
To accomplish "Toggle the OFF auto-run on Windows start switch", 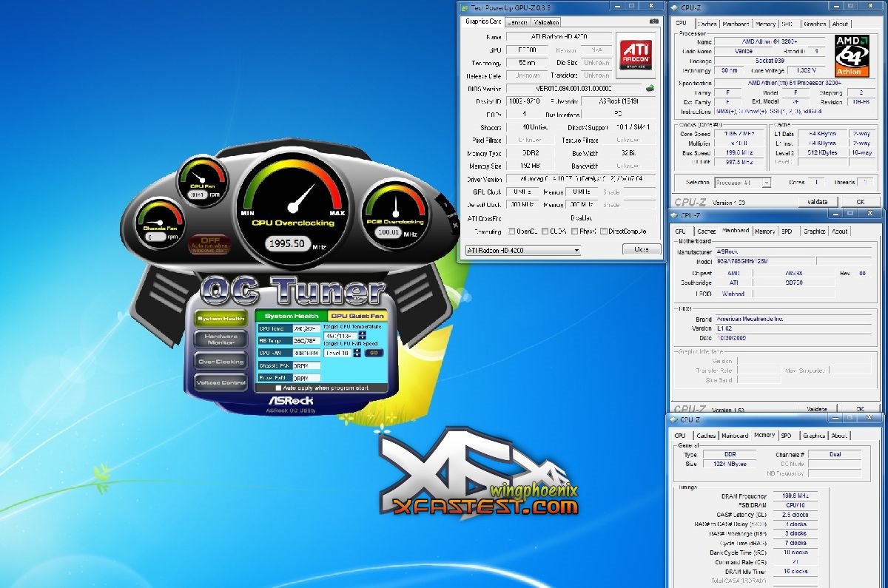I will 209,243.
